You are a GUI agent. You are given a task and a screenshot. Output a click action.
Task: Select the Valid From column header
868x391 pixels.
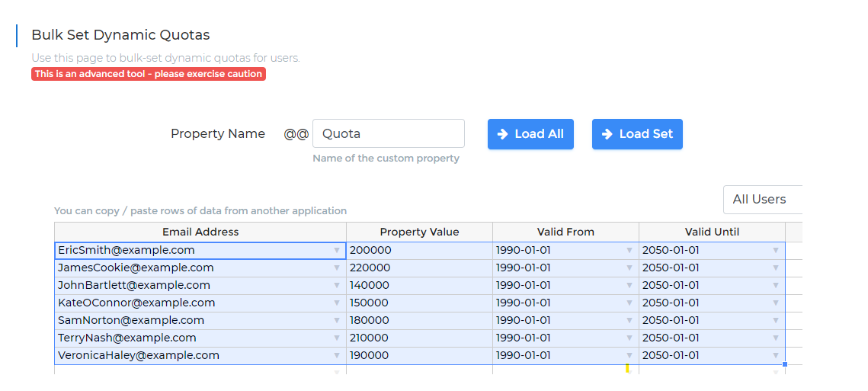(565, 232)
